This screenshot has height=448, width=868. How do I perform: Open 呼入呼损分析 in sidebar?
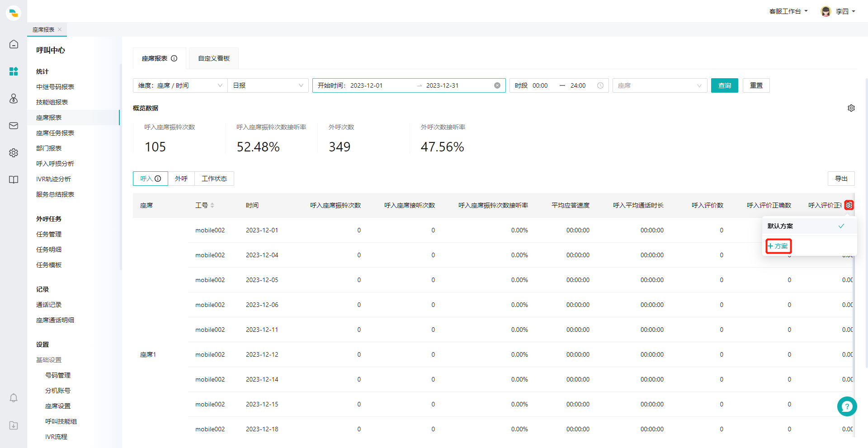(x=55, y=164)
